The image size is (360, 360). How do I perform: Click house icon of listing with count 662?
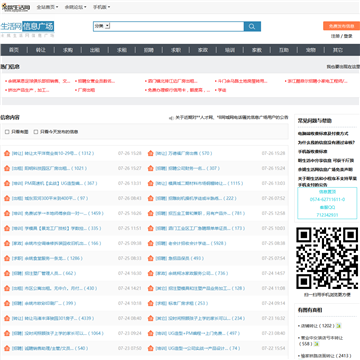point(7,273)
